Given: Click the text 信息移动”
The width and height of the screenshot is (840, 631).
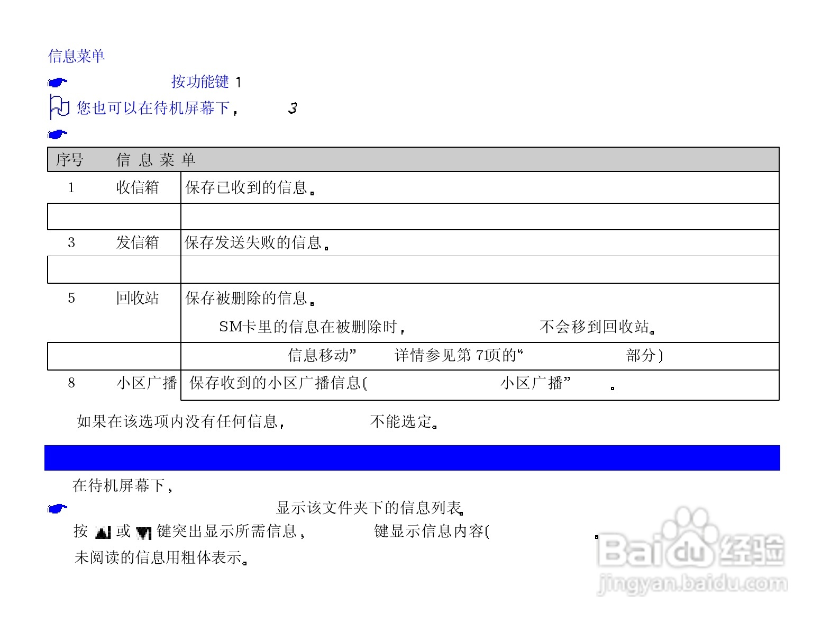Looking at the screenshot, I should [x=322, y=355].
